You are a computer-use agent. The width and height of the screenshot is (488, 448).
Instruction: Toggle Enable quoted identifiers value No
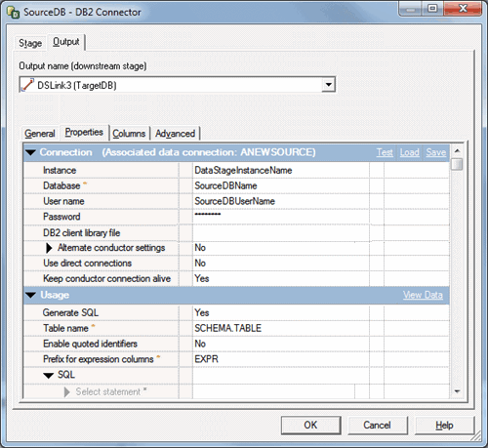point(281,344)
